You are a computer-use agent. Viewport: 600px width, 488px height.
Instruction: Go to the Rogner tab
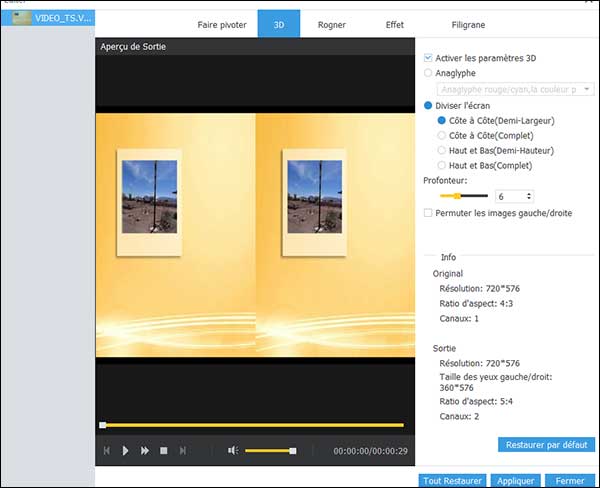tap(332, 21)
